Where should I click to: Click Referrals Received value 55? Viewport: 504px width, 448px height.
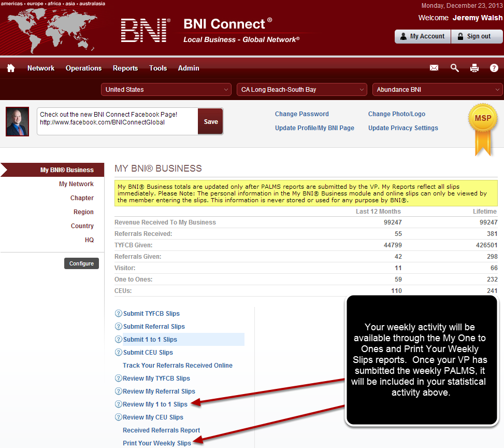coord(398,234)
